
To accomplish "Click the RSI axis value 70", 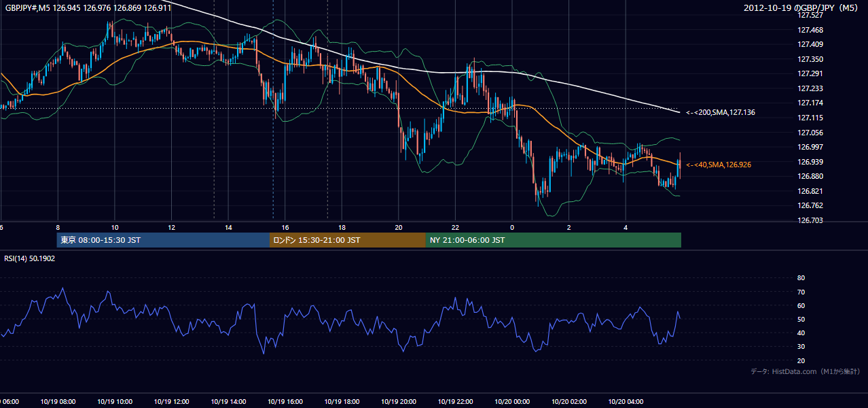I will (801, 292).
